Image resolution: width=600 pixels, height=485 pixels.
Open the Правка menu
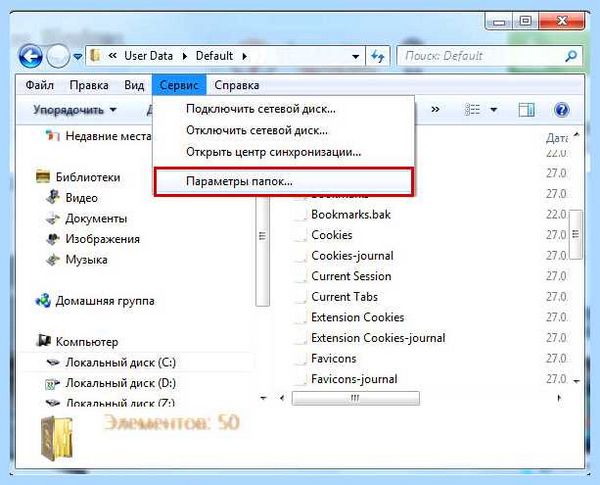click(x=89, y=85)
